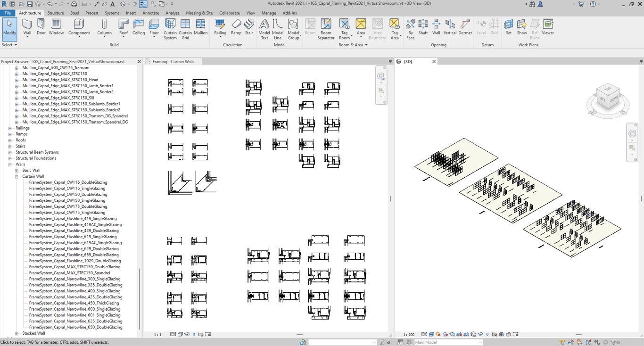Open the File menu
Screen dimensions: 644x346
tap(8, 13)
